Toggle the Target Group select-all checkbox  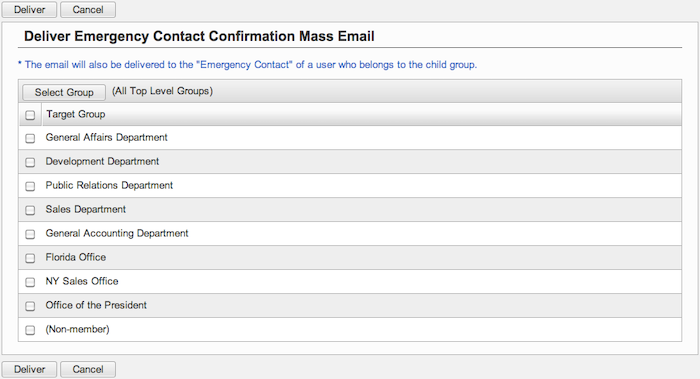coord(30,115)
